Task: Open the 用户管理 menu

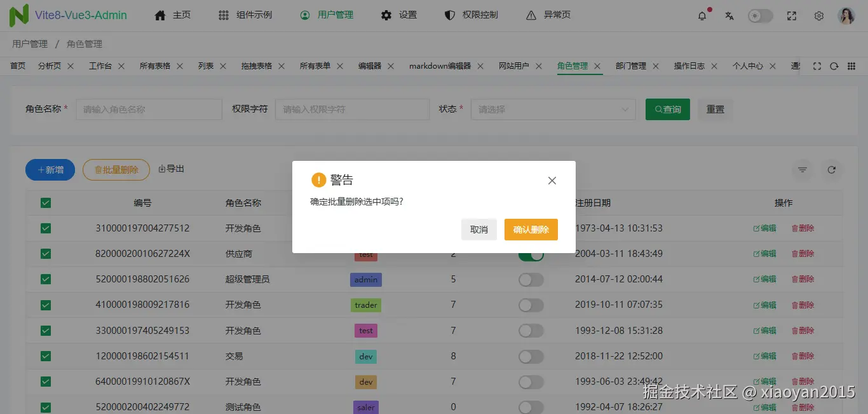Action: click(327, 15)
